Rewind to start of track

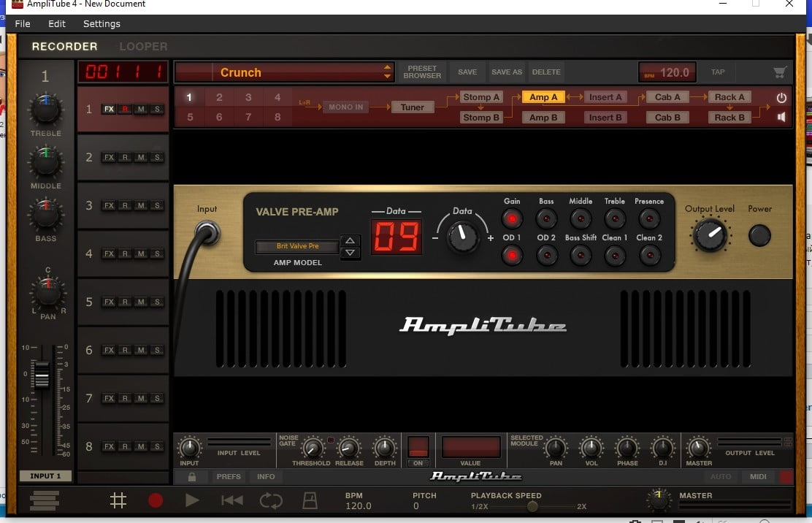coord(232,500)
